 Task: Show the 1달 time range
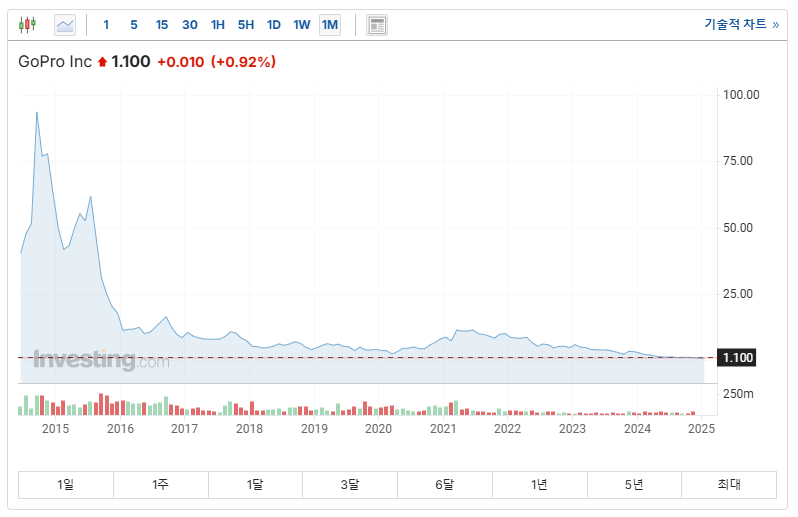pyautogui.click(x=255, y=484)
